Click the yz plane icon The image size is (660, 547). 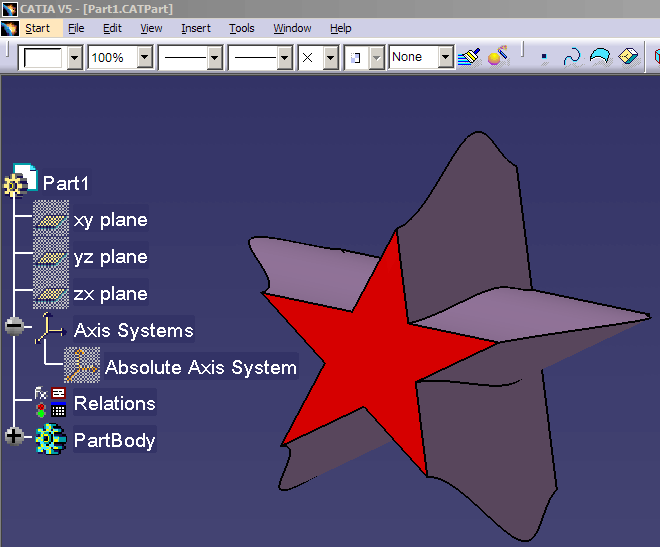pyautogui.click(x=51, y=255)
